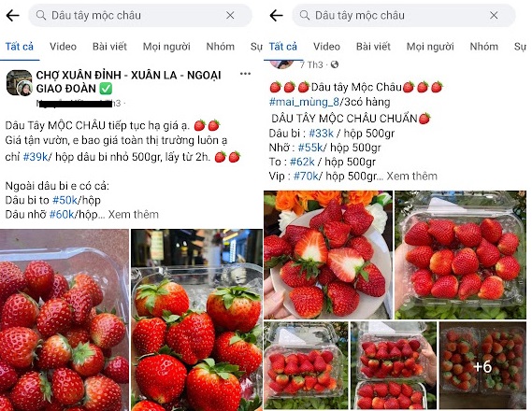Open the +6 more photos thumbnail
The width and height of the screenshot is (532, 411).
tap(482, 365)
